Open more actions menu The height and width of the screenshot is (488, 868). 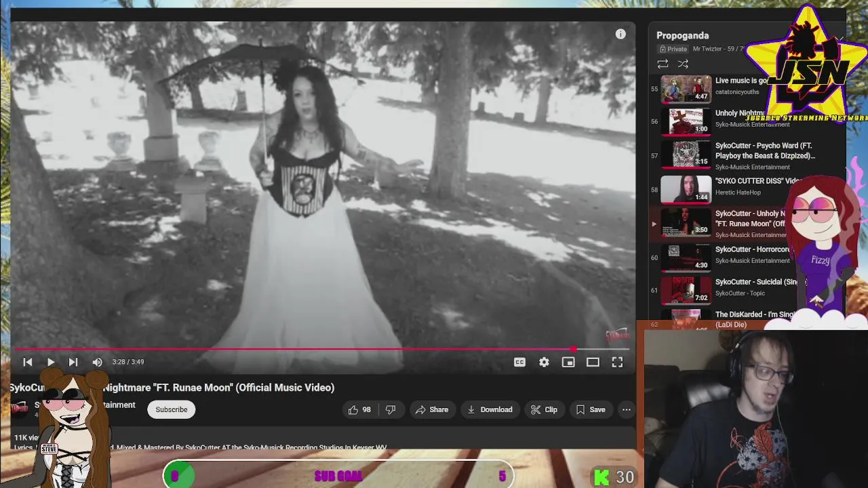click(627, 409)
